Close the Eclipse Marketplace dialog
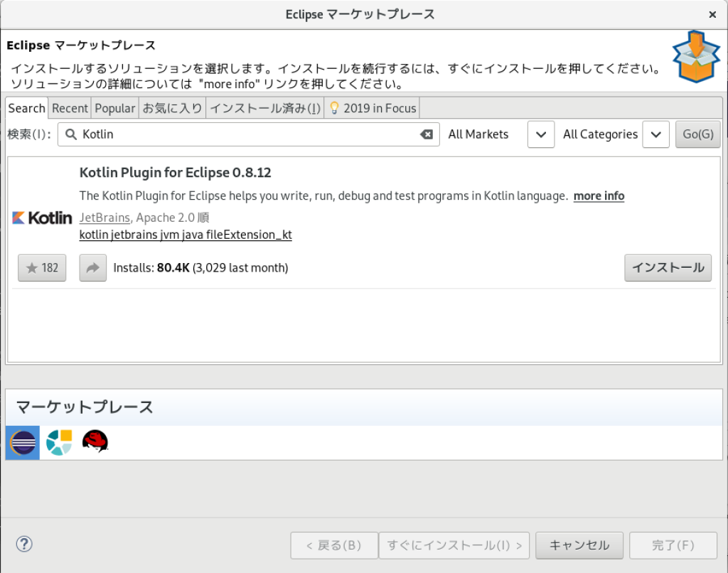 coord(712,15)
